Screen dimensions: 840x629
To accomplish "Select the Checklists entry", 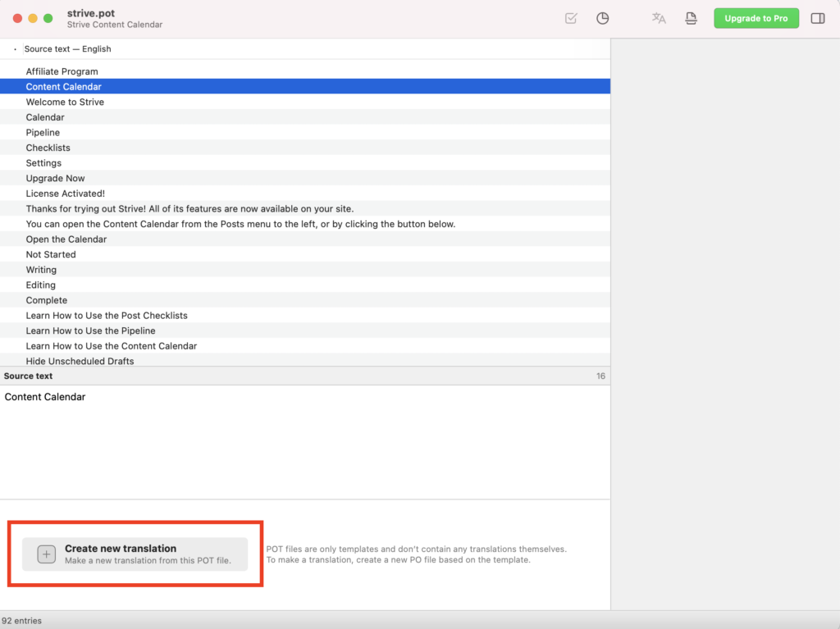I will click(305, 148).
